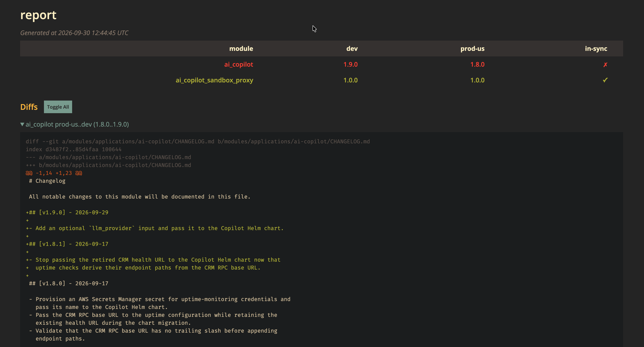
Task: Click the red X in-sync icon for ai_copilot
Action: point(605,65)
